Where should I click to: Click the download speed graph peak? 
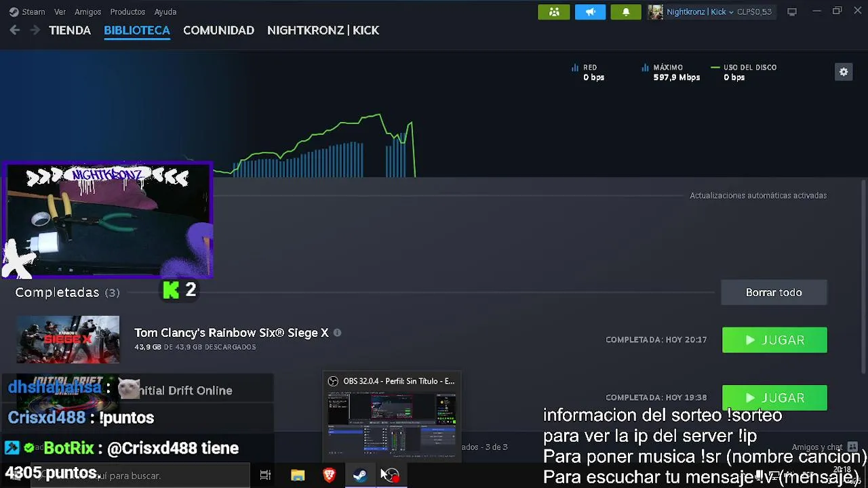coord(380,115)
